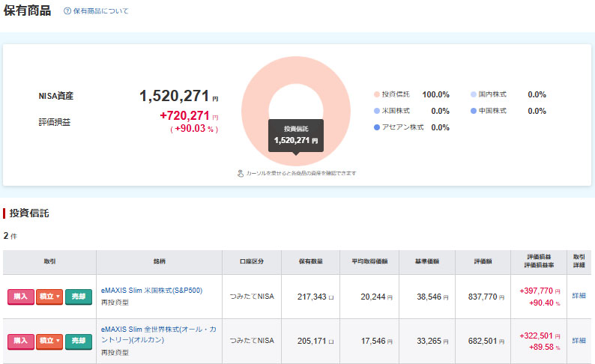Open the eMAXIS Slim 米国株式(S&P500) fund link
The width and height of the screenshot is (595, 364).
[151, 290]
